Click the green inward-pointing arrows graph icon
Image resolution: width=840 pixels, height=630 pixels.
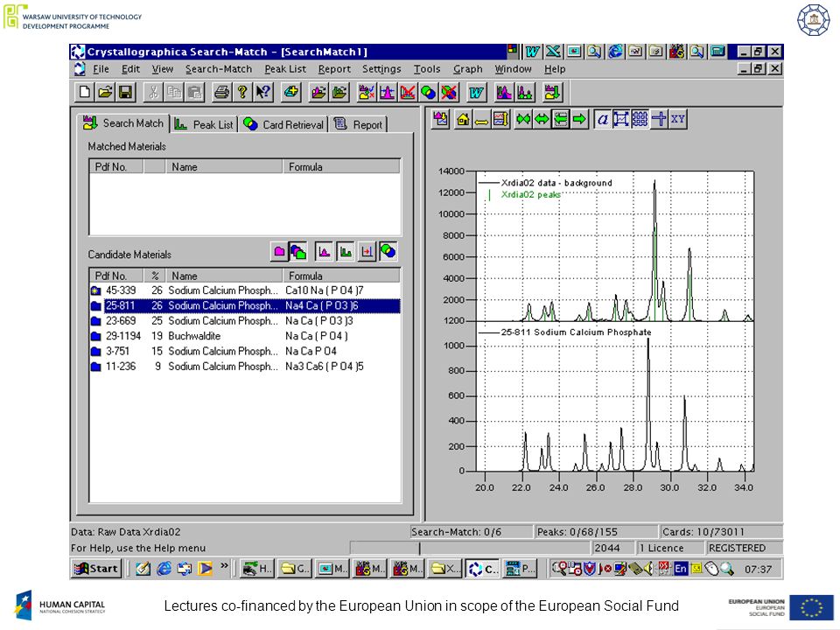(523, 119)
